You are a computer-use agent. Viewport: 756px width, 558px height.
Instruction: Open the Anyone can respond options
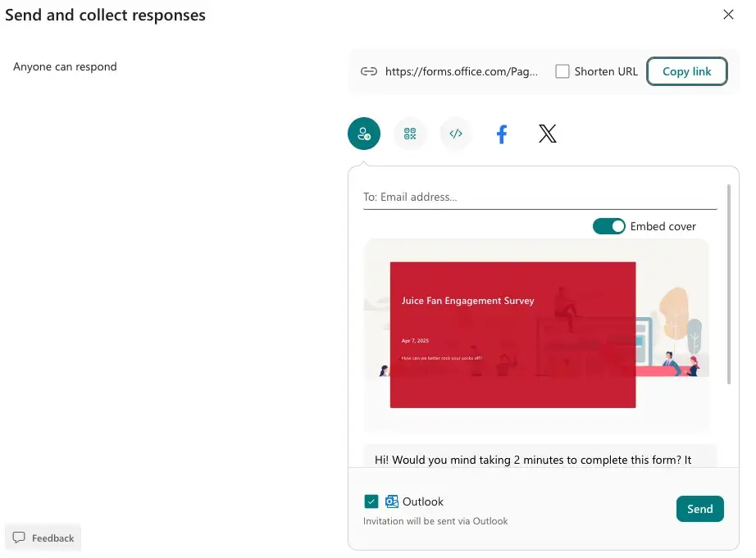[x=65, y=66]
